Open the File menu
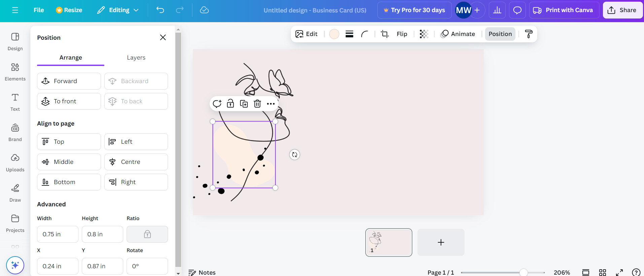644x276 pixels. click(x=39, y=10)
